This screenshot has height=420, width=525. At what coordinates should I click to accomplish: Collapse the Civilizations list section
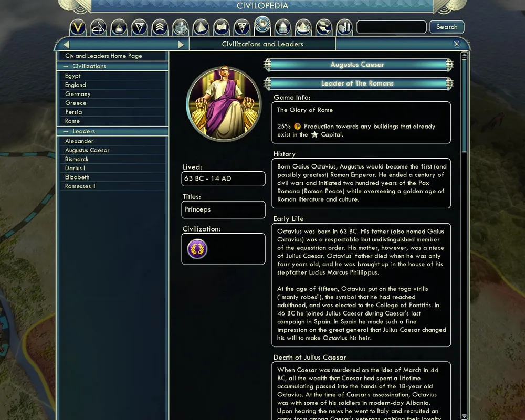[x=66, y=66]
